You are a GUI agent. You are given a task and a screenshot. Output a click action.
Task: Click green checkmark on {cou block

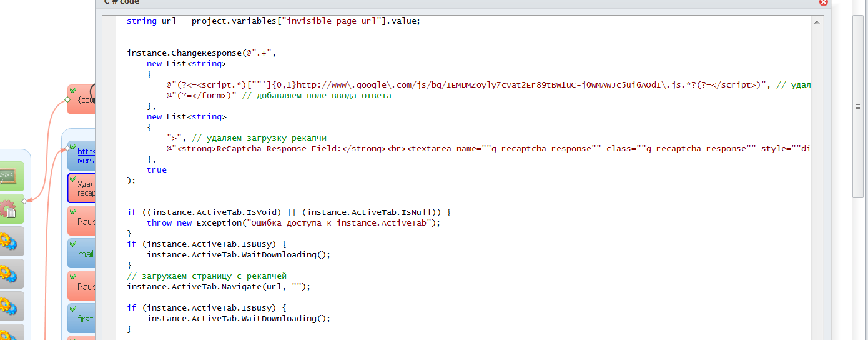73,90
